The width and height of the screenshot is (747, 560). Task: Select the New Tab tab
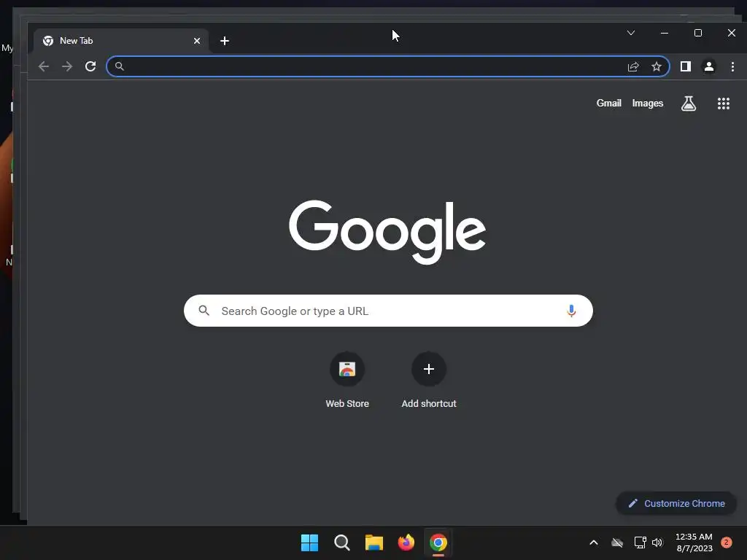click(x=121, y=41)
